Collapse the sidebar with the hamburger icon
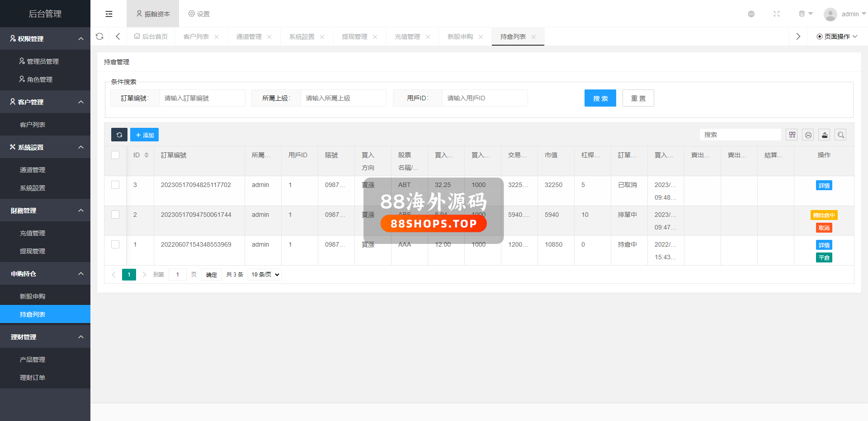The height and width of the screenshot is (421, 868). tap(109, 14)
